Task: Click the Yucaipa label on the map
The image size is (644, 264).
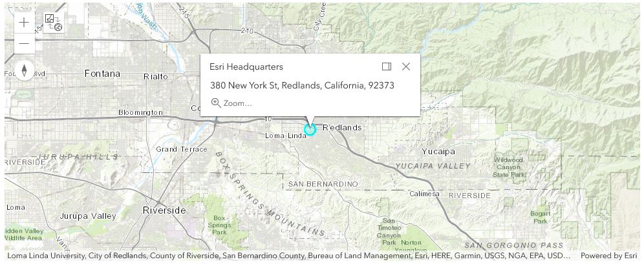Action: coord(438,152)
